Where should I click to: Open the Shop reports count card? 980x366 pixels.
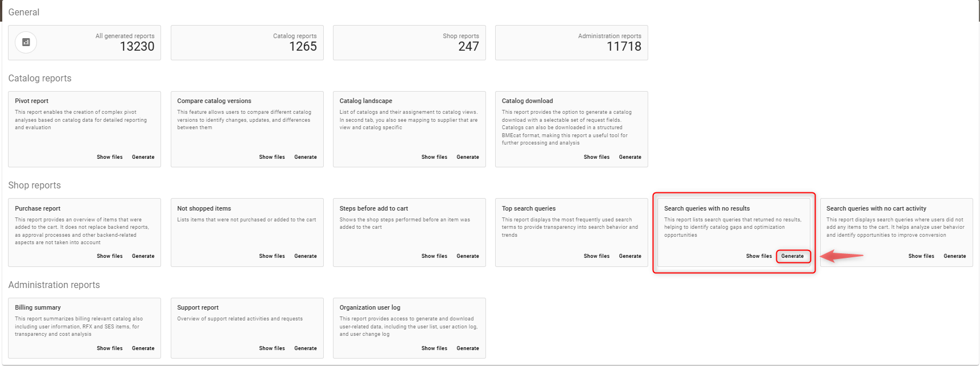tap(409, 43)
